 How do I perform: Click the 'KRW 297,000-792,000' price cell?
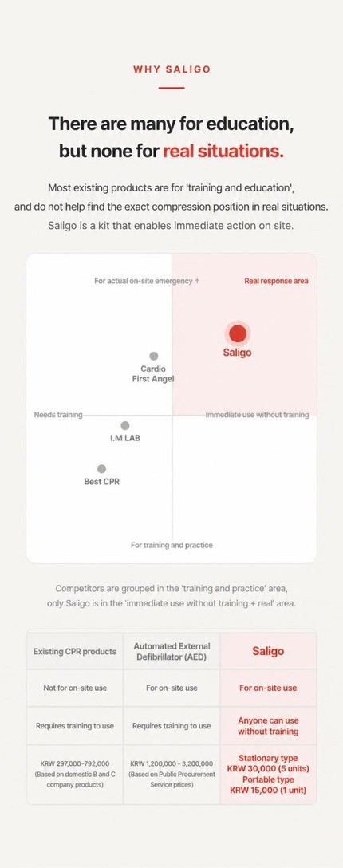[75, 774]
